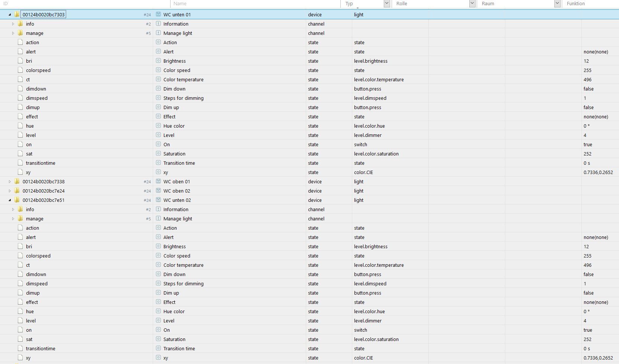Collapse device 00124b0020bc7303 tree node
The image size is (619, 364).
tap(10, 15)
